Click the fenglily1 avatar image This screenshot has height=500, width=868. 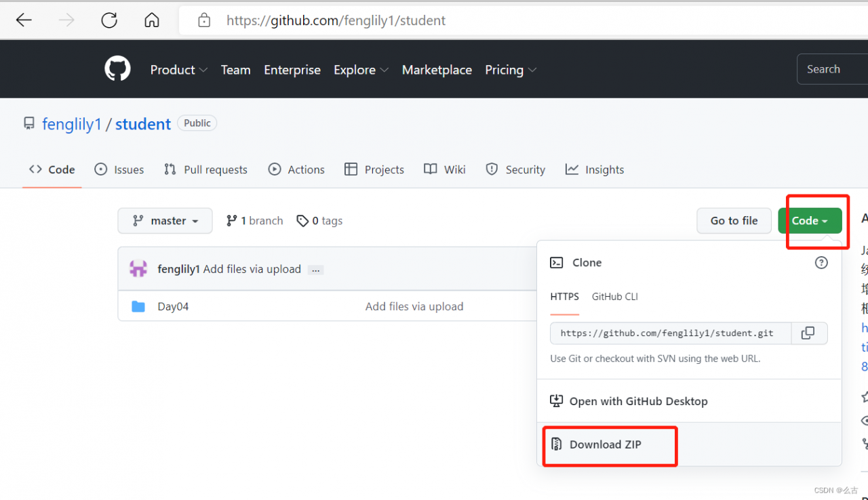pyautogui.click(x=138, y=269)
